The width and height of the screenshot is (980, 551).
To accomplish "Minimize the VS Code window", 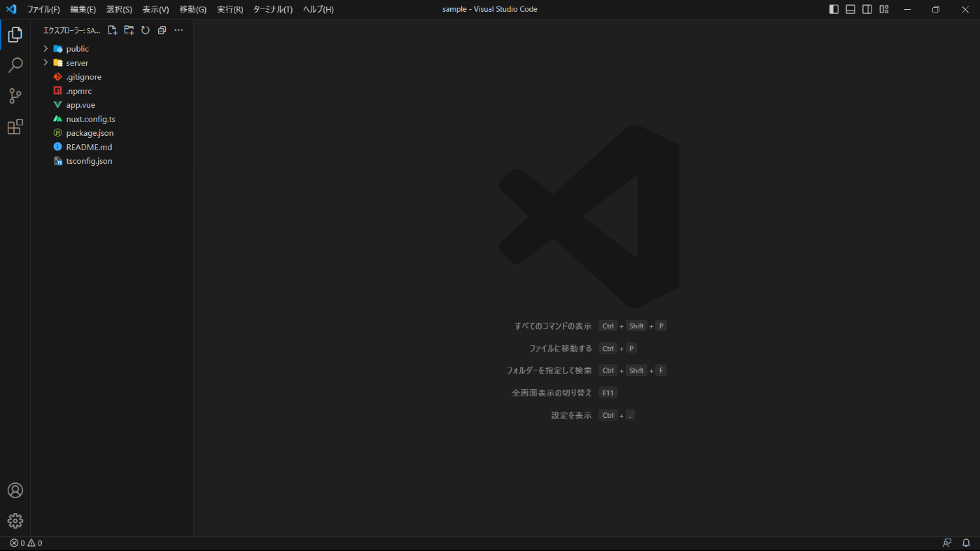I will click(907, 9).
